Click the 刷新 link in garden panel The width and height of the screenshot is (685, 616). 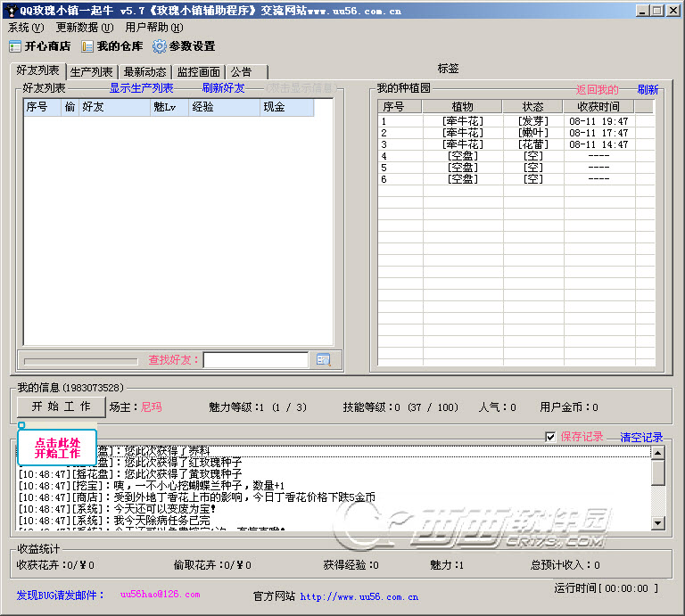click(x=648, y=89)
